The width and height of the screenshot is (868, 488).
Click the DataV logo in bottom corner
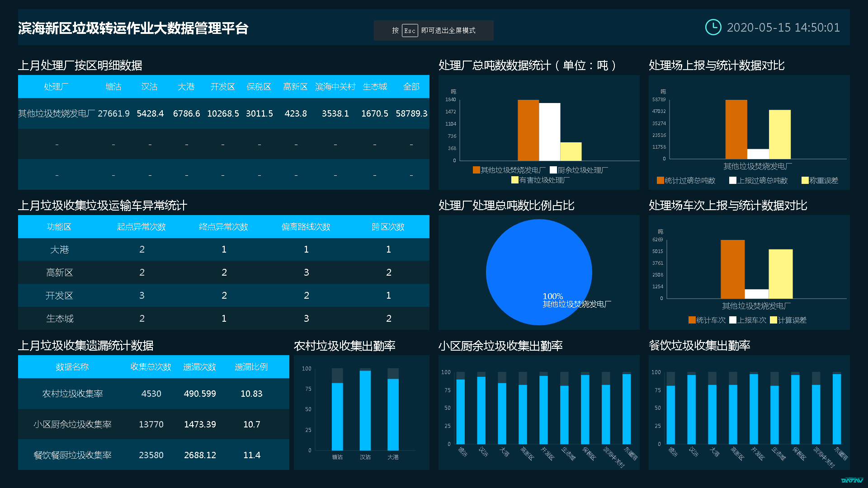coord(852,480)
